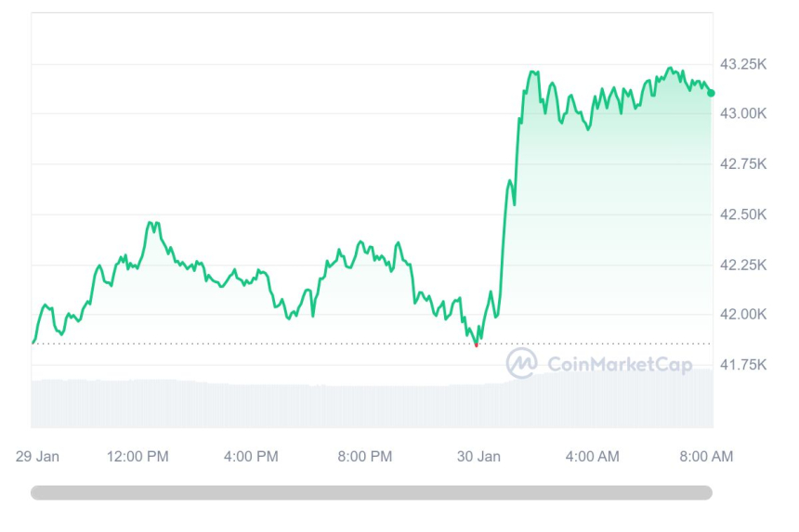Pick the 8:00 PM time label
Viewport: 799px width, 532px height.
tap(365, 457)
